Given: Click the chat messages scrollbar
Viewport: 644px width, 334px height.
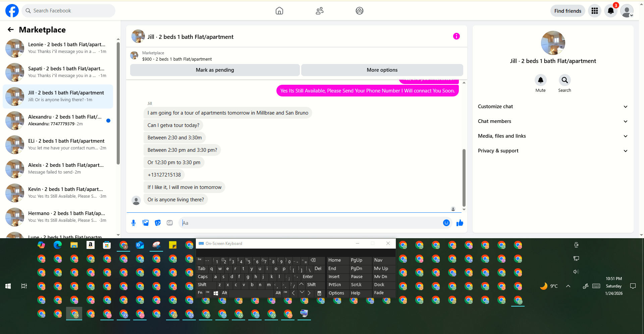Looking at the screenshot, I should coord(464,178).
